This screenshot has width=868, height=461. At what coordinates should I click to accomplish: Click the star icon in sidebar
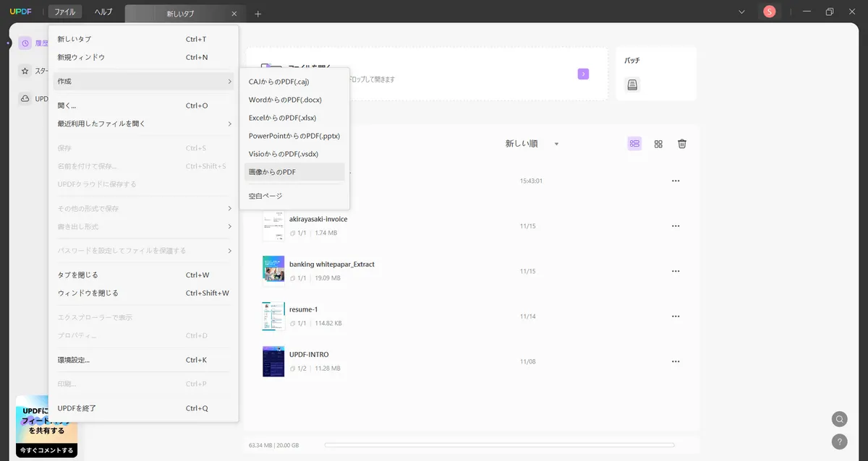[x=25, y=71]
